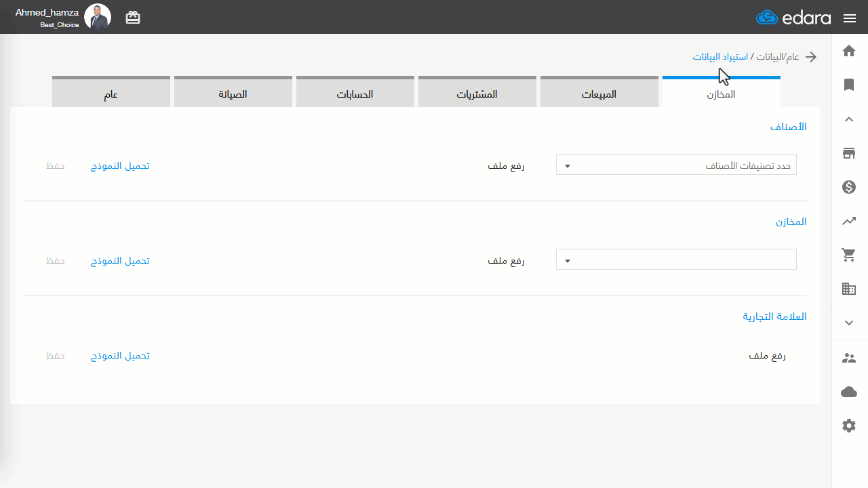Image resolution: width=868 pixels, height=488 pixels.
Task: Click رفع ملف in العلامة التجارية section
Action: 767,356
